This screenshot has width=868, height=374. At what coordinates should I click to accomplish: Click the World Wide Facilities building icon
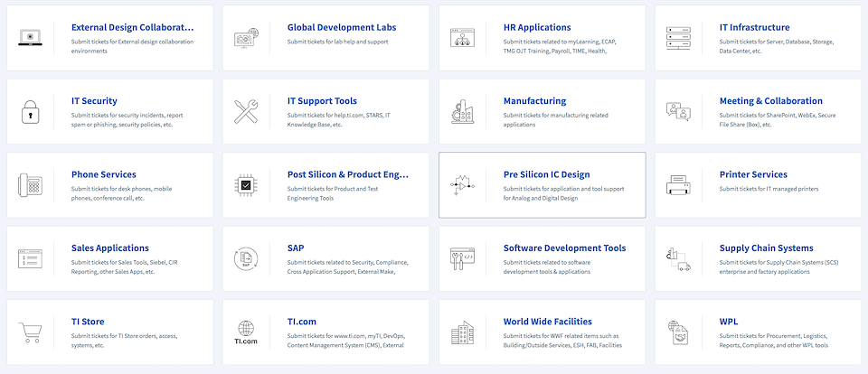click(x=463, y=332)
